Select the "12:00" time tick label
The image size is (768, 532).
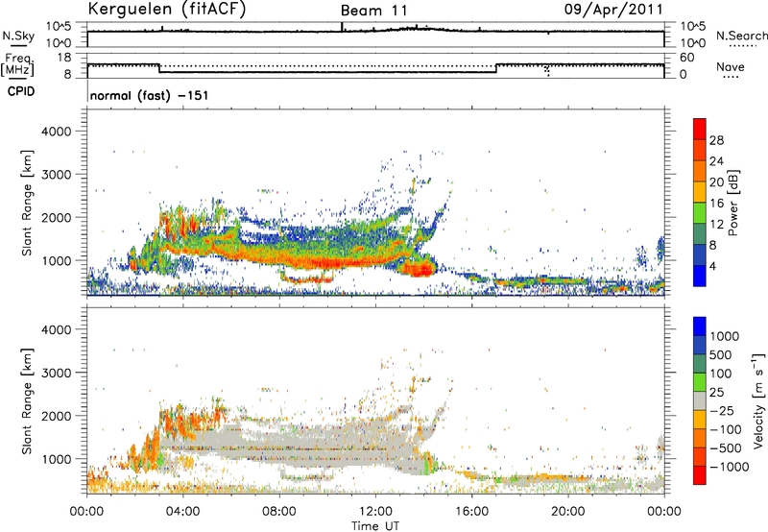(x=375, y=512)
